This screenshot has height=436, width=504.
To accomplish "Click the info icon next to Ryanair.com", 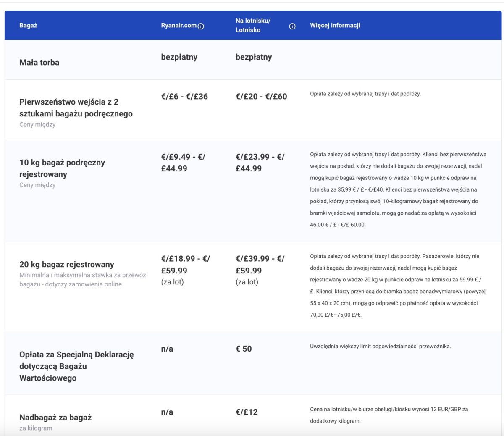I will (x=201, y=26).
